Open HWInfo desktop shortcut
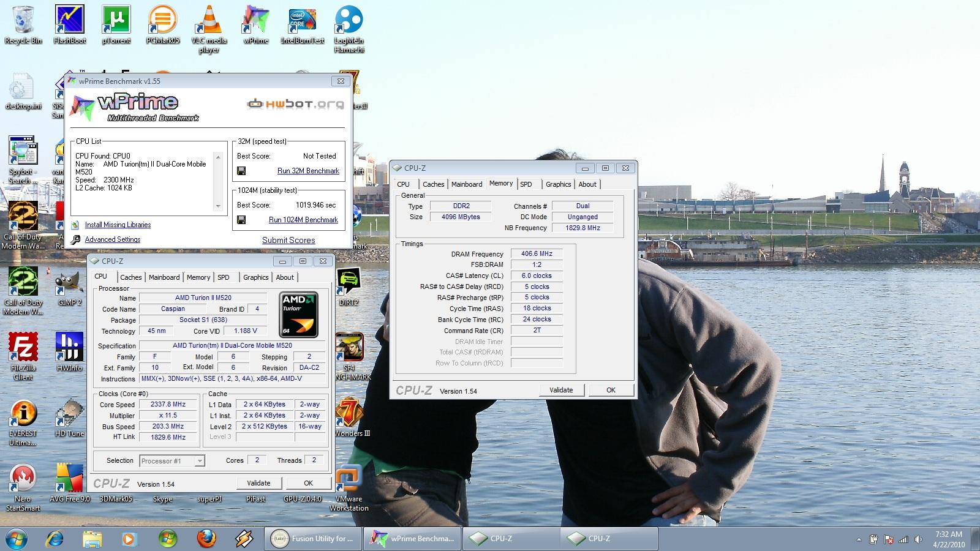980x551 pixels. 69,352
